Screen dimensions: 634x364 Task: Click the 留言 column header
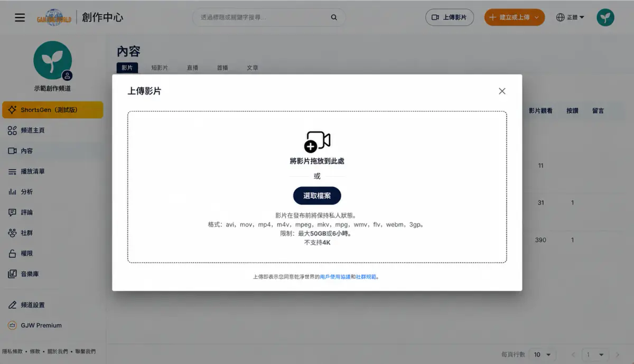(x=598, y=111)
